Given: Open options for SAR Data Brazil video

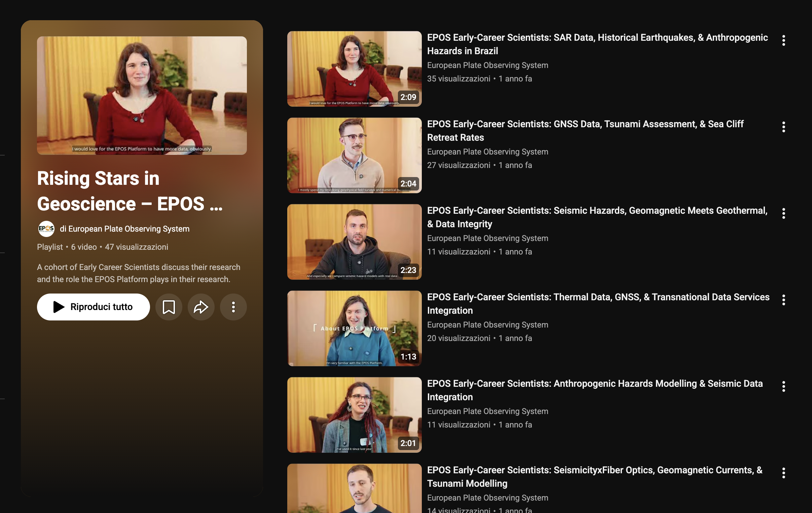Looking at the screenshot, I should (x=783, y=40).
